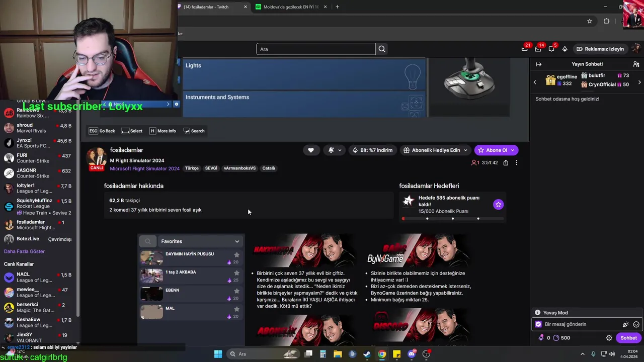Expand the Abonelik Hediye Edin dropdown arrow

(x=465, y=150)
